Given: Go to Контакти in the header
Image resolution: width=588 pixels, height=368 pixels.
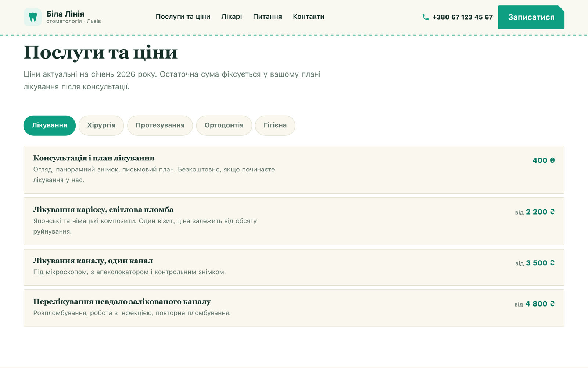Looking at the screenshot, I should coord(309,17).
